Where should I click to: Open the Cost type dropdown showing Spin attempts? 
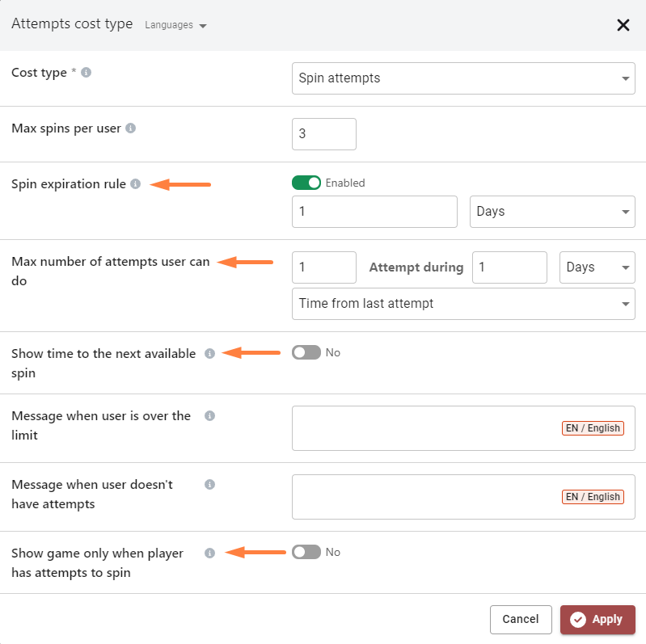click(462, 78)
